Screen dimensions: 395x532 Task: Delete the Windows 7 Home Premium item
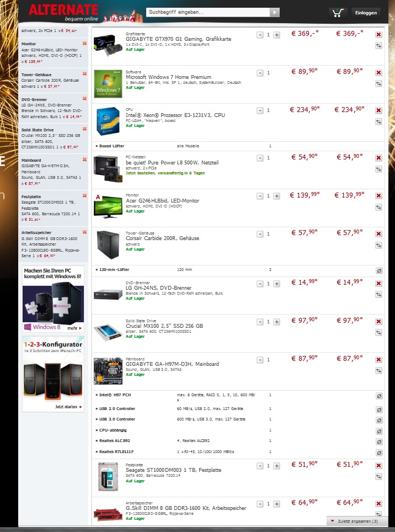pyautogui.click(x=378, y=73)
